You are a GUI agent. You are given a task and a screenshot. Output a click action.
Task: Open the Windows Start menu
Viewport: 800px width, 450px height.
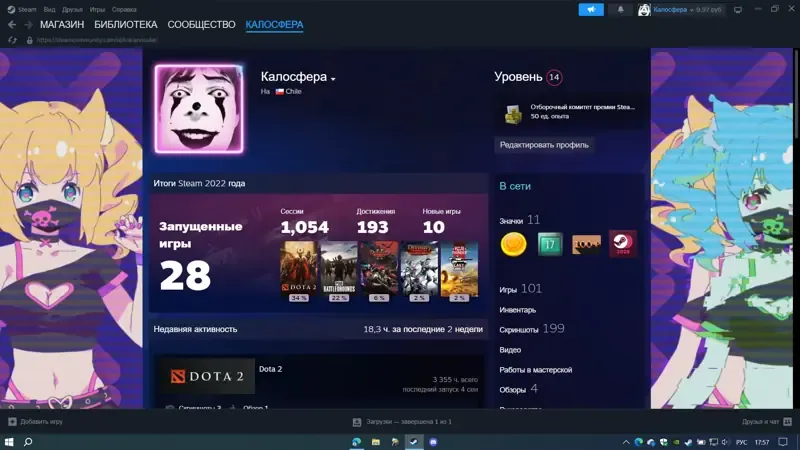(x=9, y=442)
